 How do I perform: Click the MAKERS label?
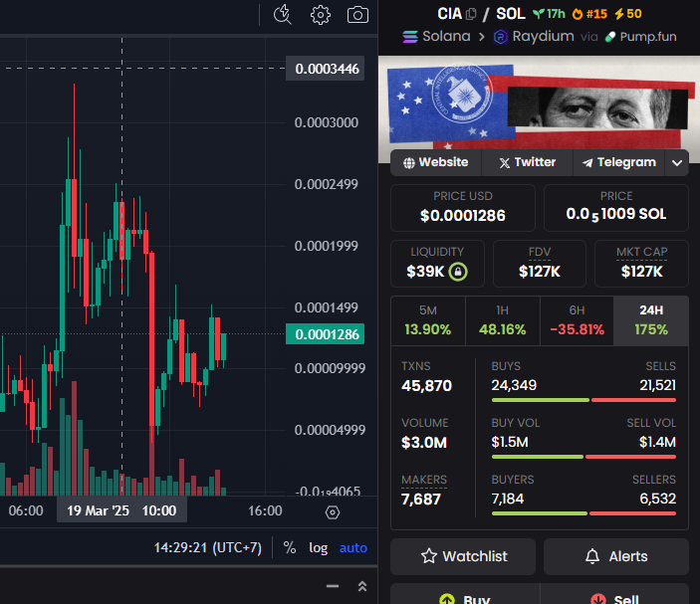(x=423, y=480)
